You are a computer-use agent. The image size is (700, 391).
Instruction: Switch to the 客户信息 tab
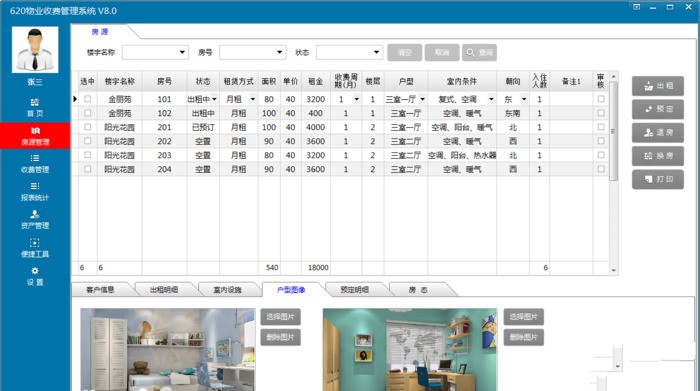click(100, 290)
